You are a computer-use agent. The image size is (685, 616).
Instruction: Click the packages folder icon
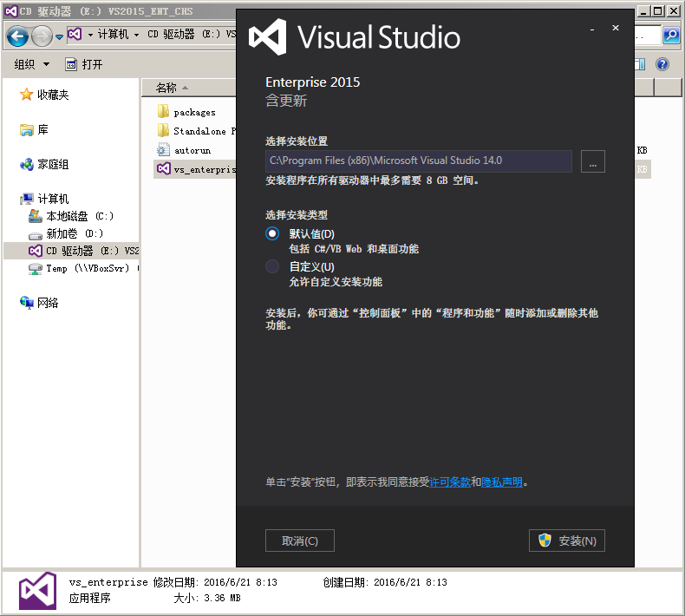163,111
